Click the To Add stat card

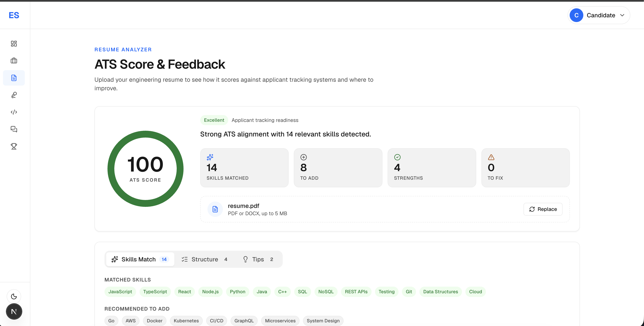pos(338,168)
